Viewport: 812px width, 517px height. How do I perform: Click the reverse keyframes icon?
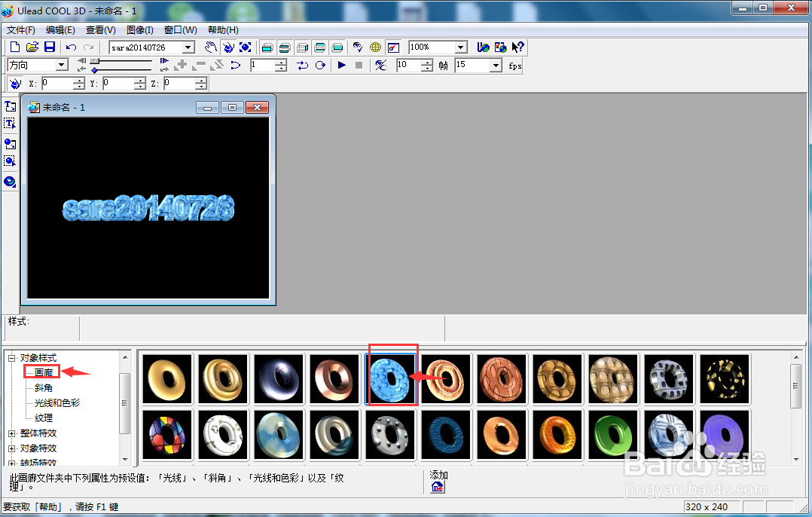pyautogui.click(x=217, y=65)
